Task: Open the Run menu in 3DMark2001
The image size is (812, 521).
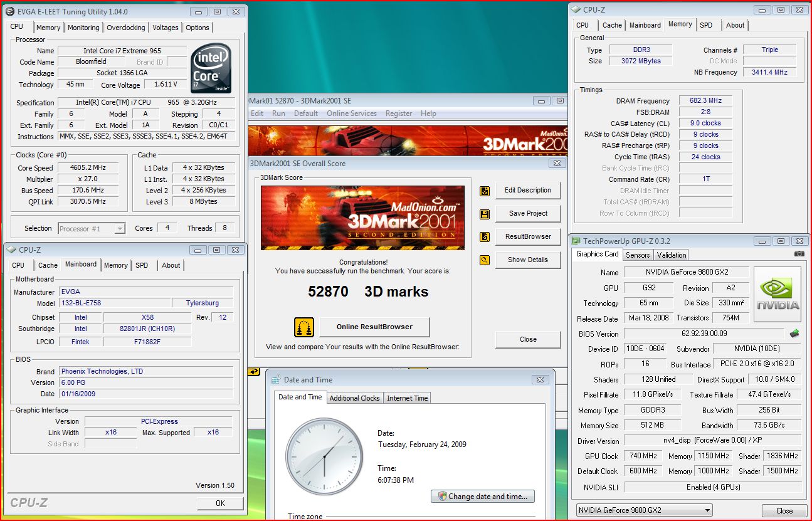Action: (278, 113)
